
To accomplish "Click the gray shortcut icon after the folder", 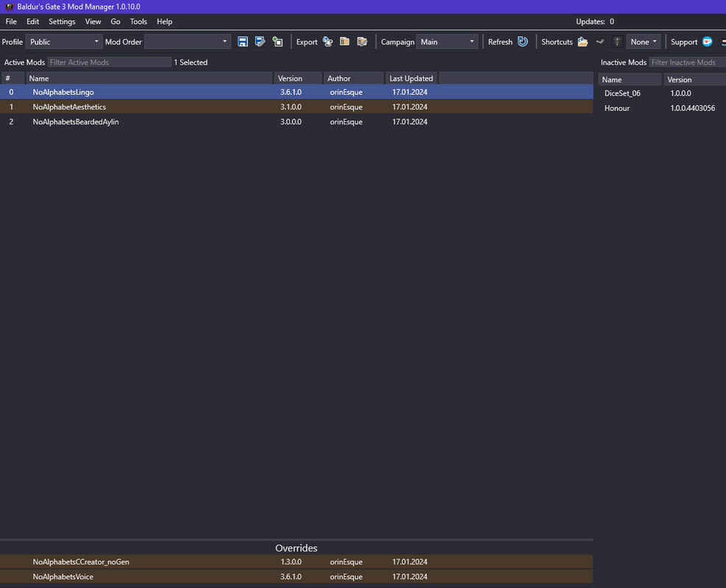I will tap(600, 42).
